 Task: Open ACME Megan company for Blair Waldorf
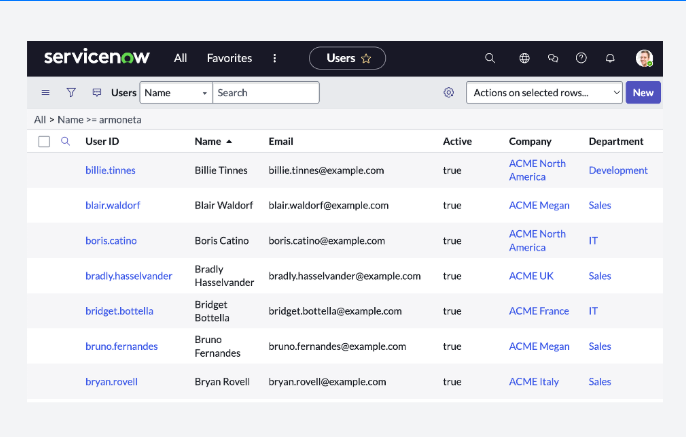pos(539,205)
